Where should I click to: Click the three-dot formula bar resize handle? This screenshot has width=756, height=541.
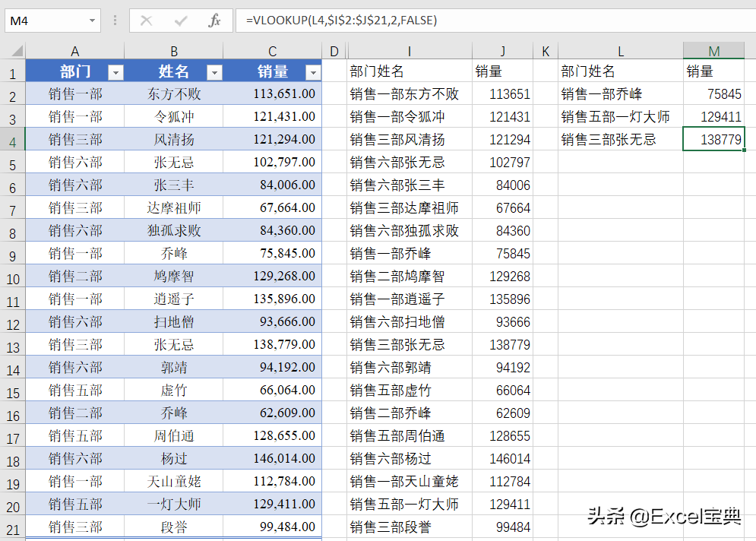(115, 21)
